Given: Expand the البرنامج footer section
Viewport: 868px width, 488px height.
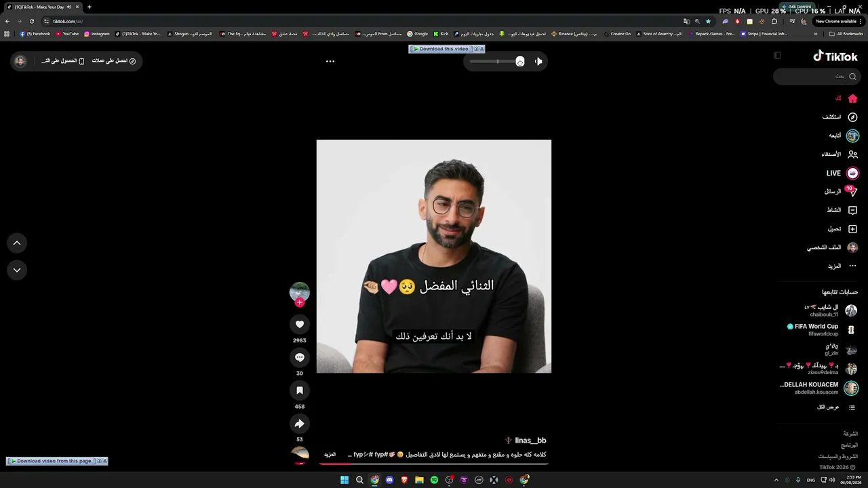Looking at the screenshot, I should [849, 445].
